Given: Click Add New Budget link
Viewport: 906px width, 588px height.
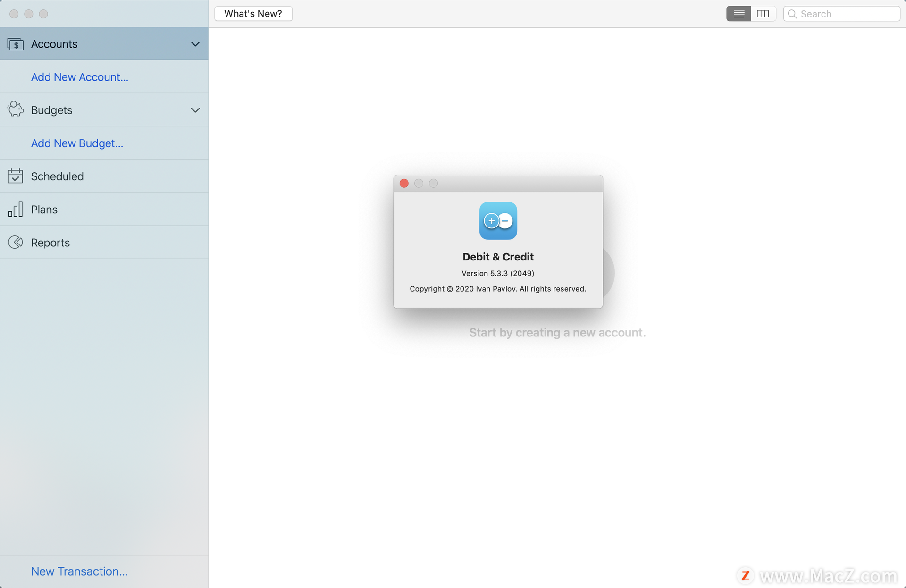Looking at the screenshot, I should pyautogui.click(x=77, y=143).
